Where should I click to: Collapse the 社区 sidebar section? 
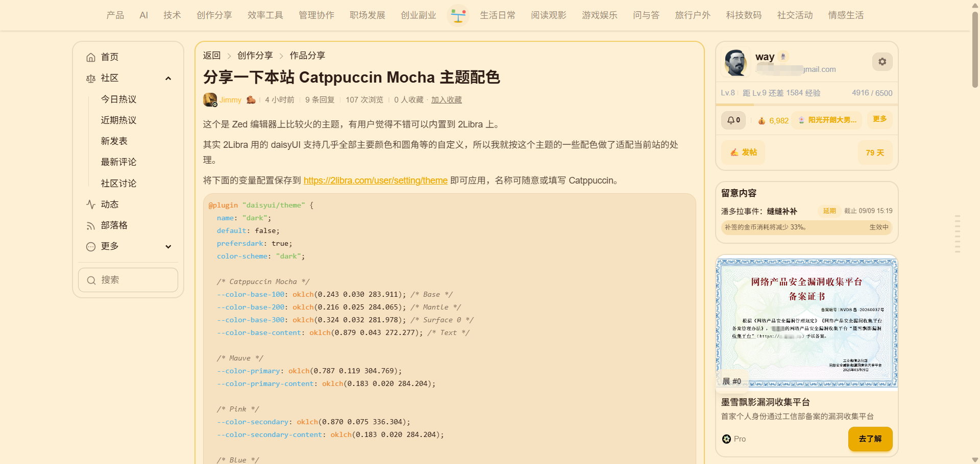pyautogui.click(x=168, y=78)
